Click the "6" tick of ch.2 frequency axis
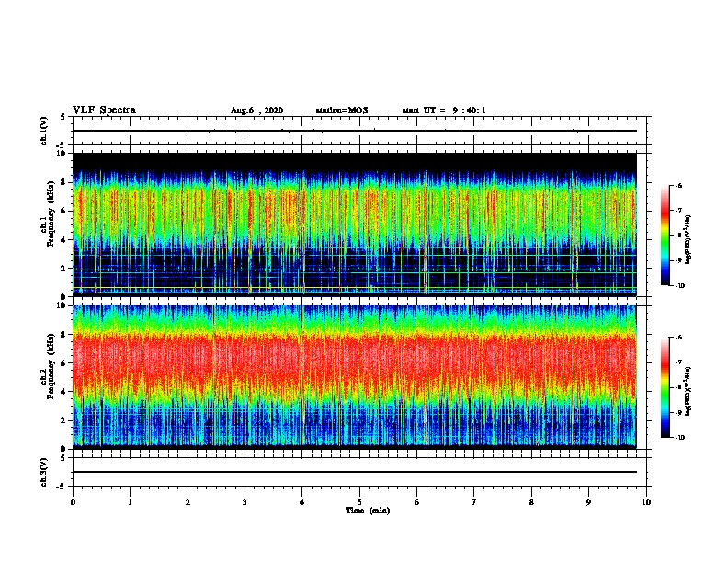 (63, 363)
